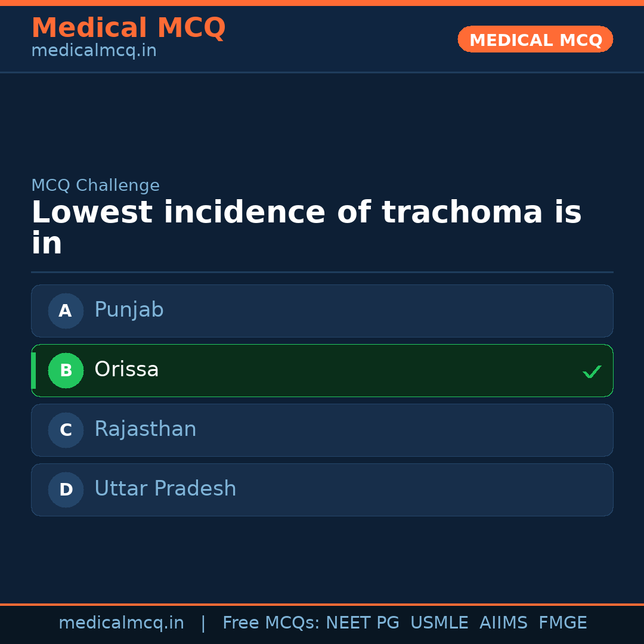Click the circular C badge beside Rajasthan
This screenshot has height=644, width=644.
[66, 430]
